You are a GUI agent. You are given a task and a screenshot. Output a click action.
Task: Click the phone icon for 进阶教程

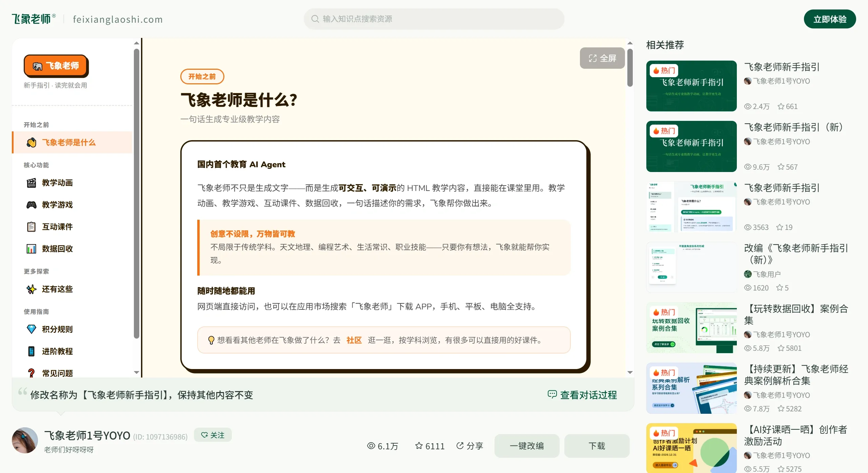(32, 351)
